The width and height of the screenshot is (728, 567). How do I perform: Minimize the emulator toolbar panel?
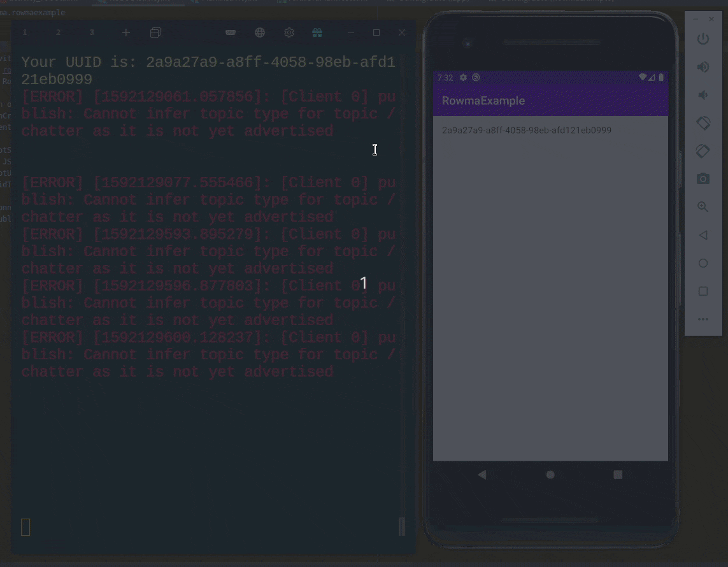pos(696,19)
